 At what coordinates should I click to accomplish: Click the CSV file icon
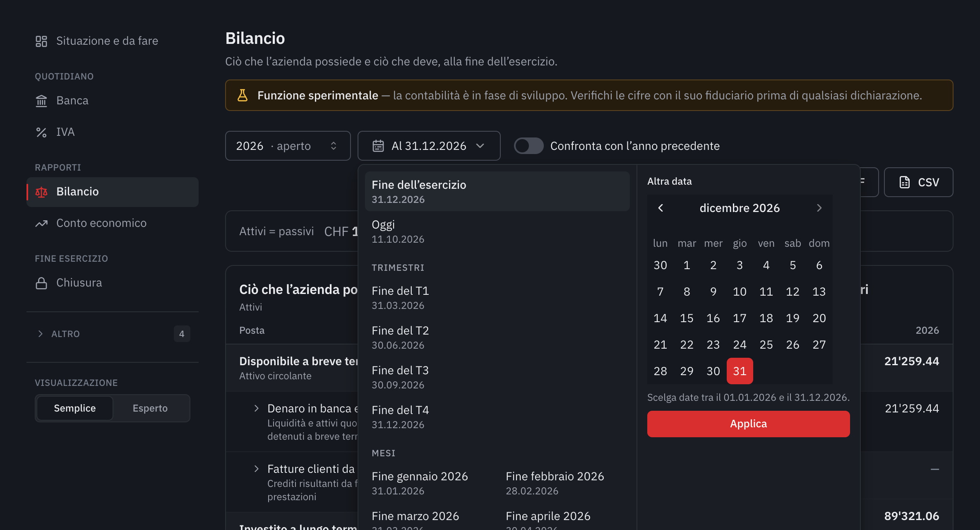905,182
